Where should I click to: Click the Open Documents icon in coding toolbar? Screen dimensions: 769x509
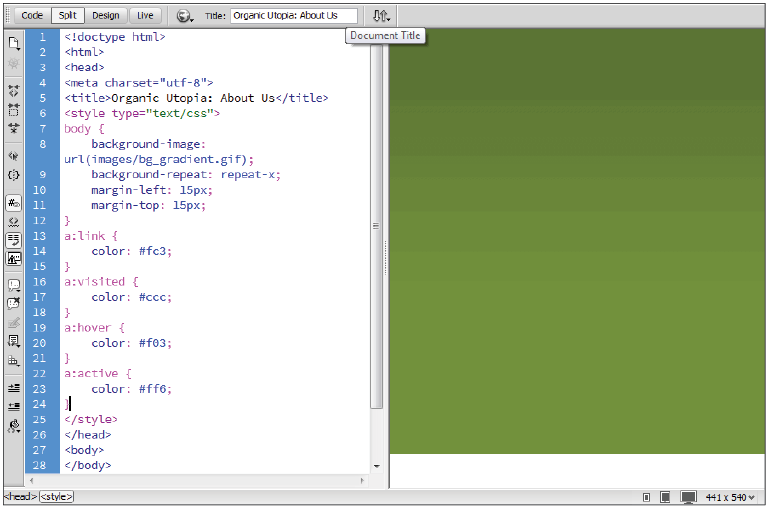(x=14, y=43)
